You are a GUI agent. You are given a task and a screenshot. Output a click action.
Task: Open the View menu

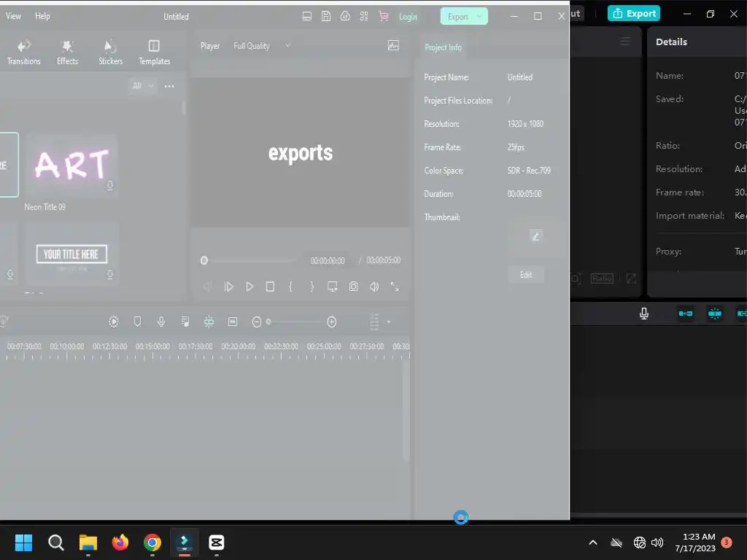point(13,16)
